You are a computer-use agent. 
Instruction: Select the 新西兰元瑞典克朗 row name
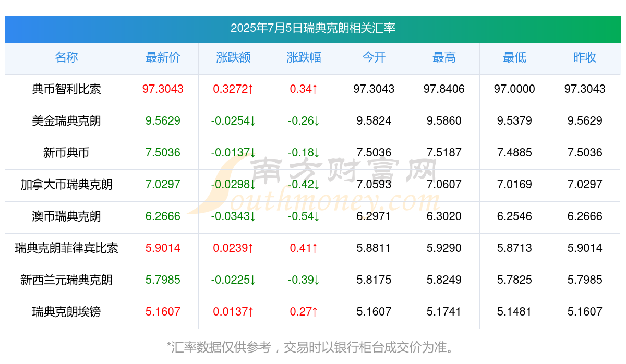pos(66,280)
